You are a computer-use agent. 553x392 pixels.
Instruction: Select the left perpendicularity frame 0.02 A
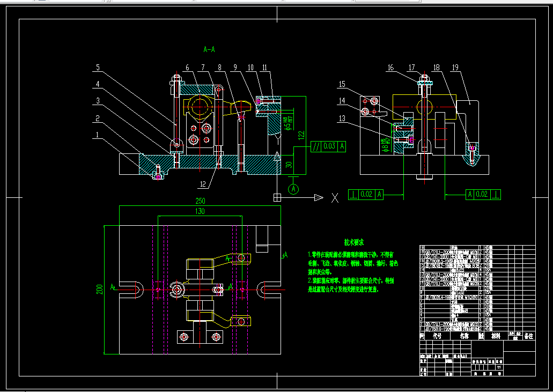366,194
